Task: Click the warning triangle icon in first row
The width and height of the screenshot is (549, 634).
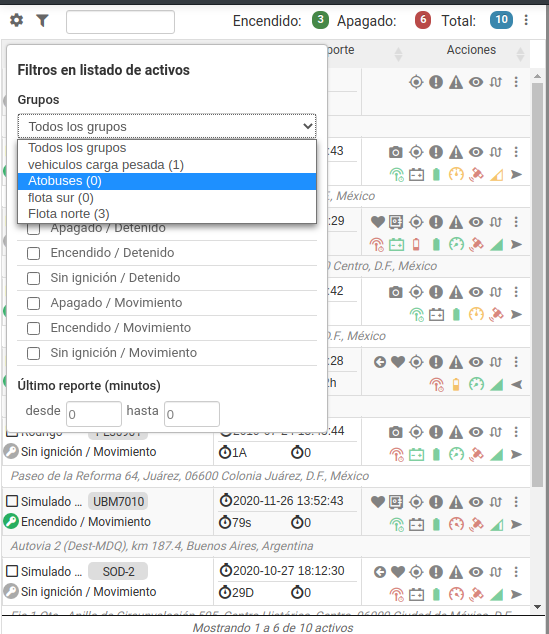Action: 456,82
